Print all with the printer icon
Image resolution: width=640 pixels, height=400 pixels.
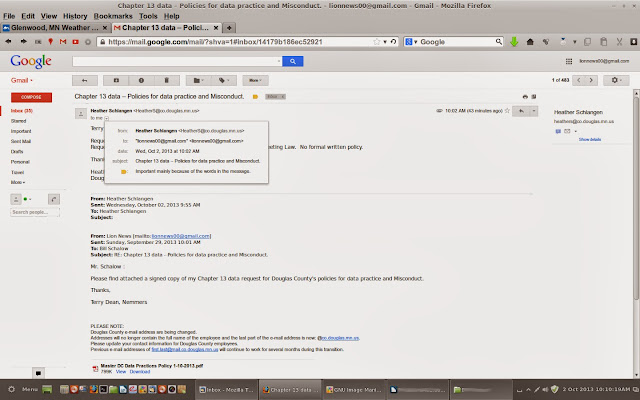525,97
